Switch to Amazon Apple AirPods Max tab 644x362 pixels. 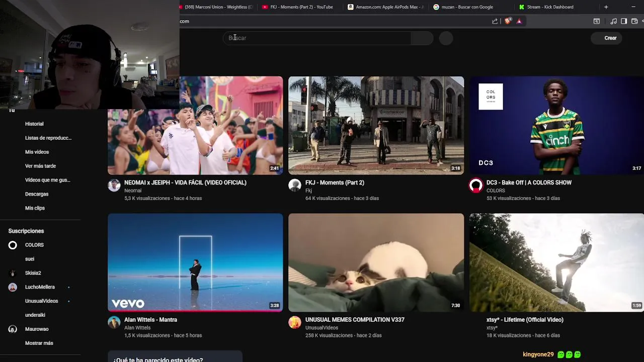(386, 7)
